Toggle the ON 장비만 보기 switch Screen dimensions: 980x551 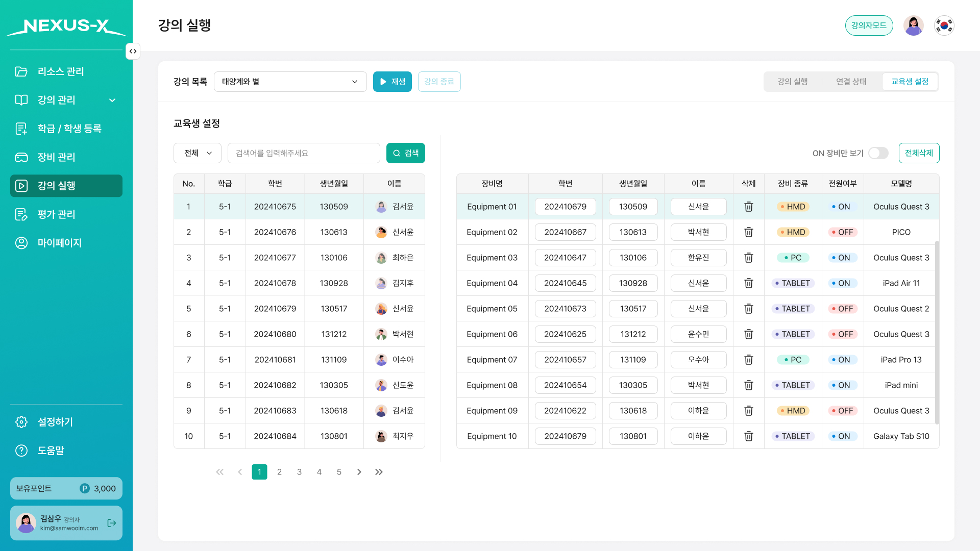click(x=878, y=153)
